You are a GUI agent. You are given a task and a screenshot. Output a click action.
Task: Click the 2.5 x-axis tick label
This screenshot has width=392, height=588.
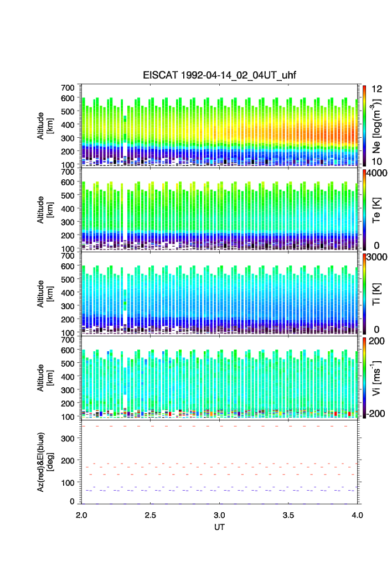pos(150,515)
